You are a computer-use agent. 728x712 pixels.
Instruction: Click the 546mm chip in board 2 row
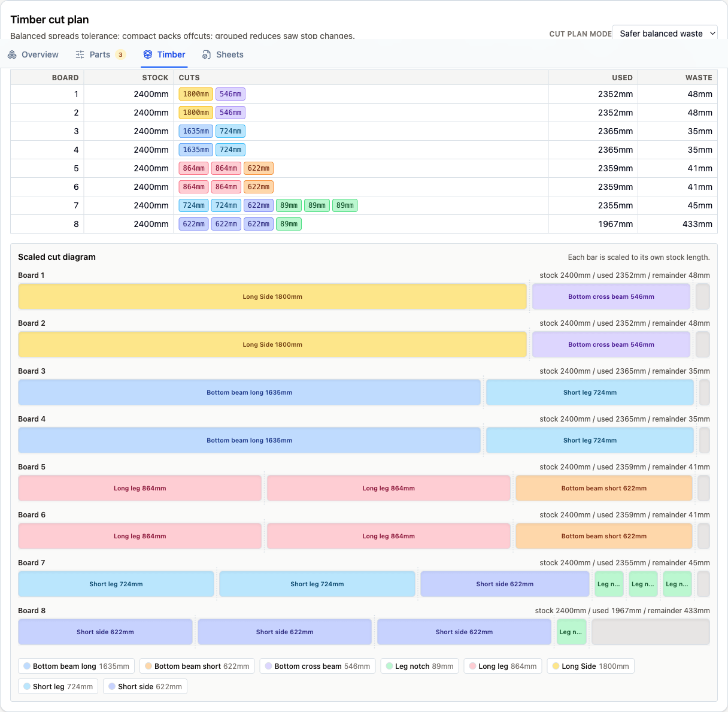230,113
